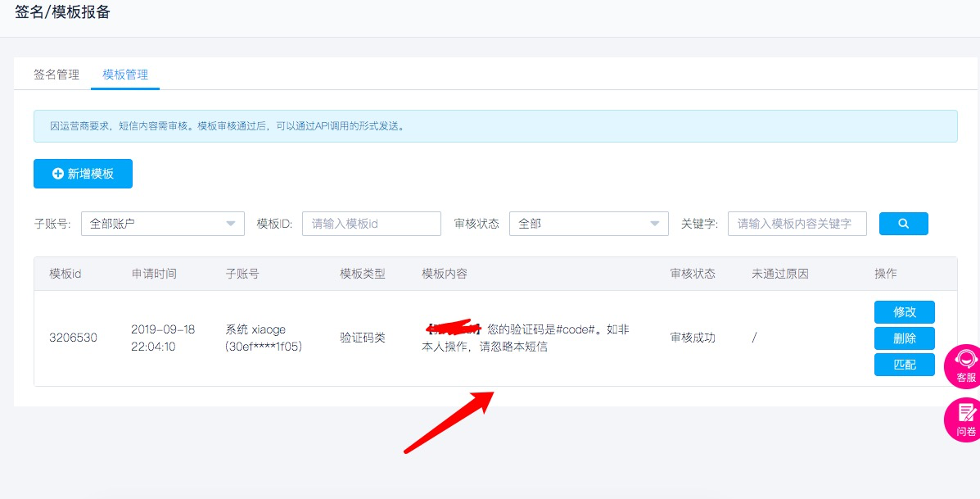Click the 匹配 button for template 3206530
The image size is (980, 499).
[x=905, y=365]
